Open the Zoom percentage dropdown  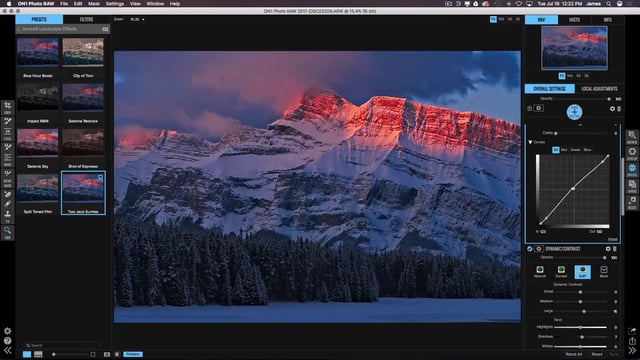137,19
